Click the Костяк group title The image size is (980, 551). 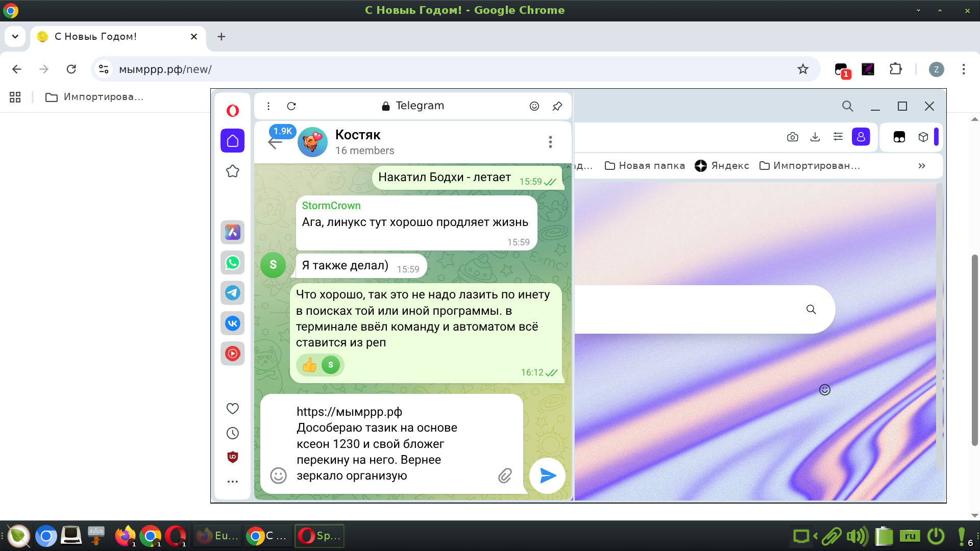pos(357,135)
